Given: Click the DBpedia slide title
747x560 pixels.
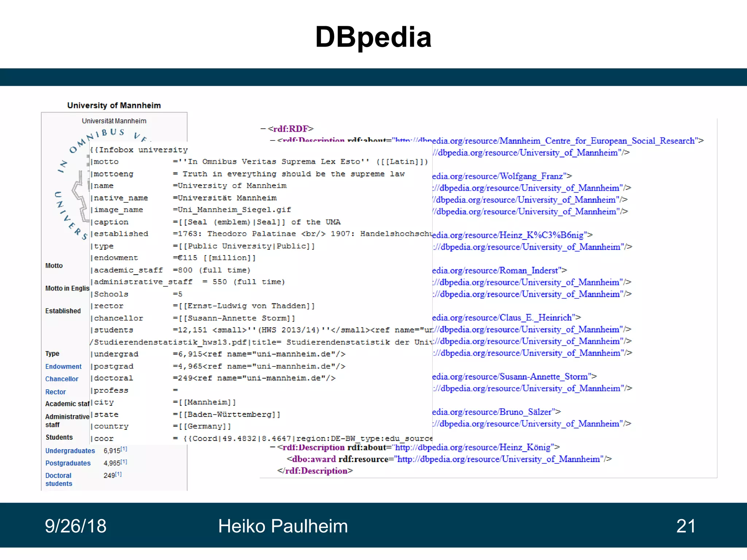Looking at the screenshot, I should [x=373, y=37].
